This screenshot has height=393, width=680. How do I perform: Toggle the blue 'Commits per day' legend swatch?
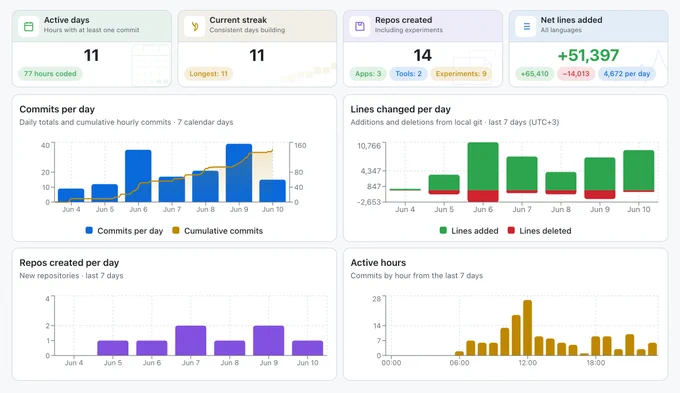point(89,230)
